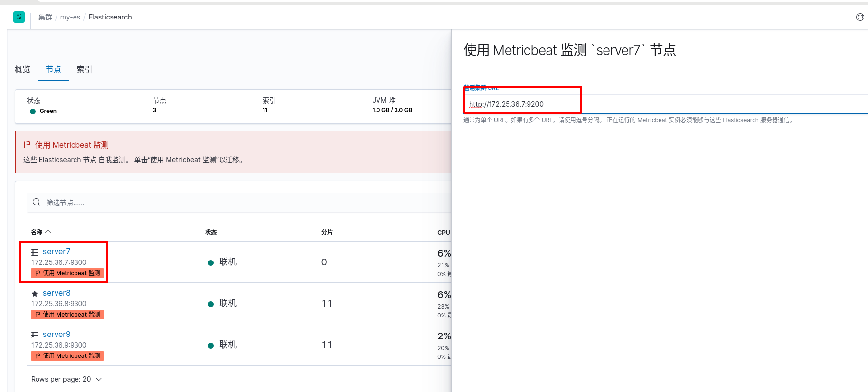Open server8 node link

point(57,293)
